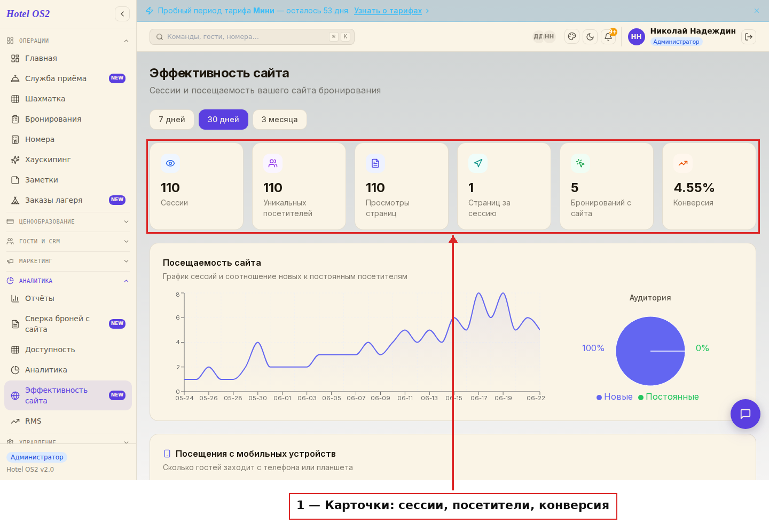Click the НН user avatar
Image resolution: width=769 pixels, height=532 pixels.
click(637, 37)
